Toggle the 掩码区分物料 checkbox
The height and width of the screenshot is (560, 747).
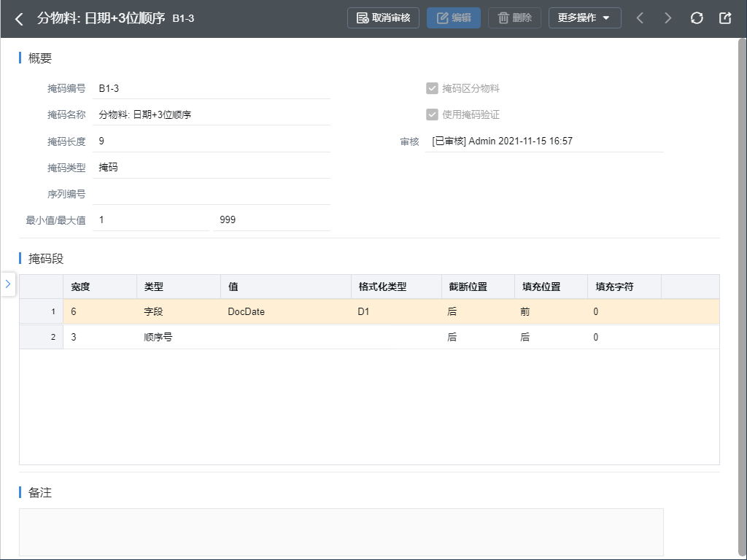tap(432, 88)
